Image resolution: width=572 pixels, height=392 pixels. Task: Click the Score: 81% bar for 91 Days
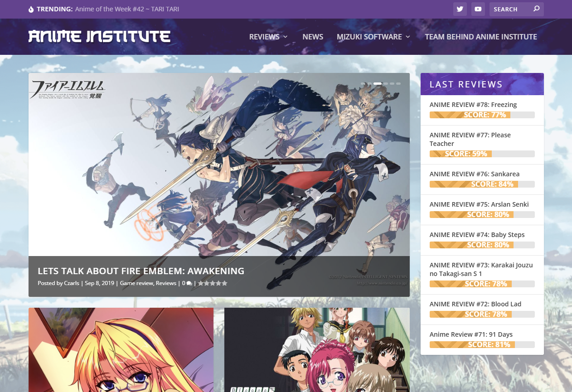click(482, 345)
